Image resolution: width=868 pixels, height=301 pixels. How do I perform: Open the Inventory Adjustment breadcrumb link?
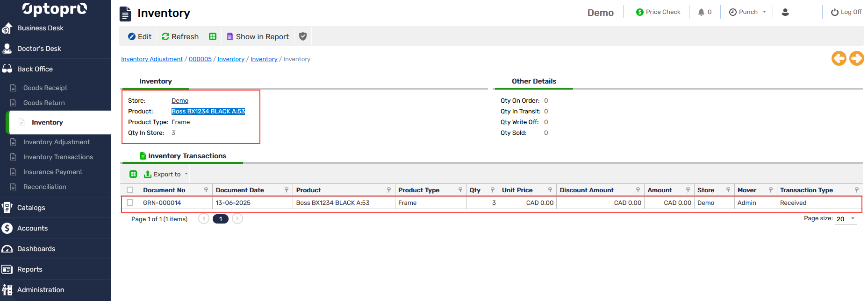click(x=152, y=59)
